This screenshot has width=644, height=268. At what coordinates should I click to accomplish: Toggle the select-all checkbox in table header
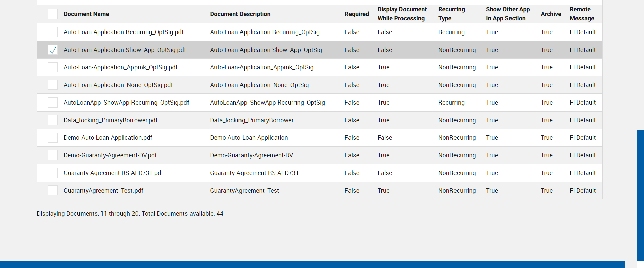click(53, 14)
